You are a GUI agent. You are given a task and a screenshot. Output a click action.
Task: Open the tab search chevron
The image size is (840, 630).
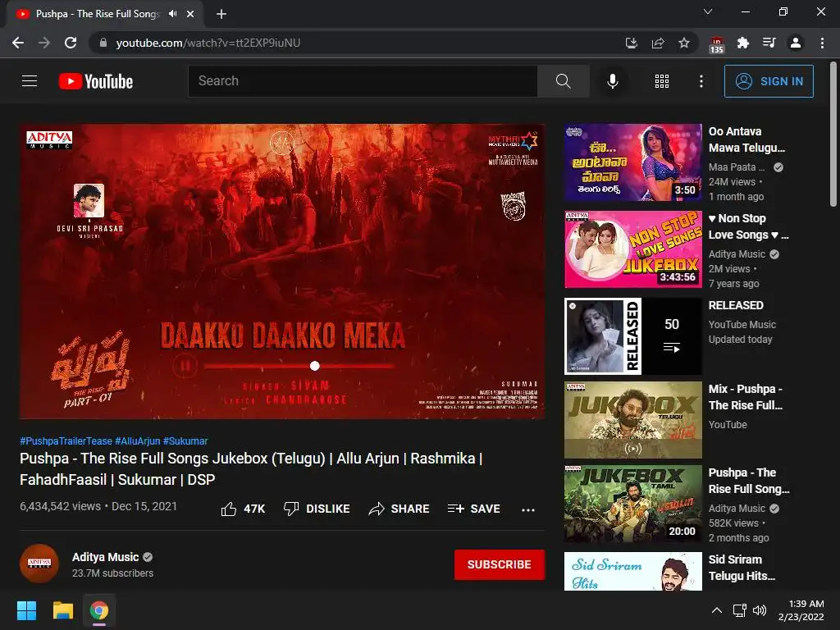708,11
